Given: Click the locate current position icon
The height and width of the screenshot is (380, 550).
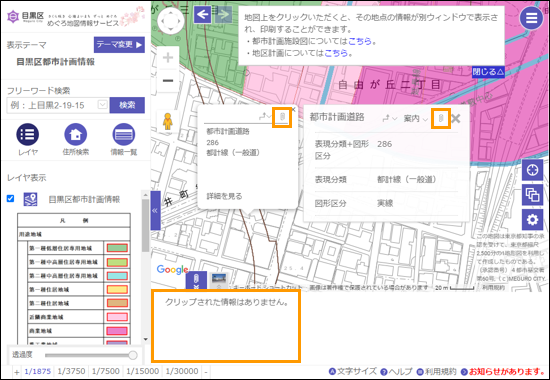Looking at the screenshot, I should pos(532,170).
